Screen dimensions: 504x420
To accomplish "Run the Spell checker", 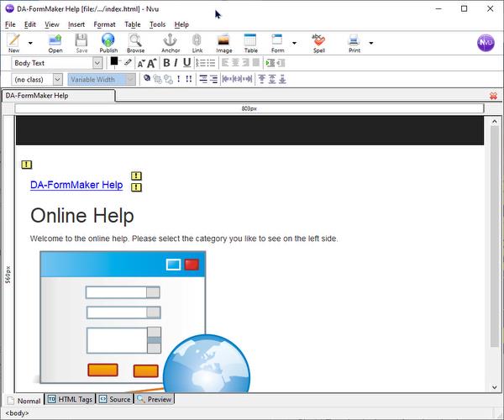I will [x=318, y=43].
